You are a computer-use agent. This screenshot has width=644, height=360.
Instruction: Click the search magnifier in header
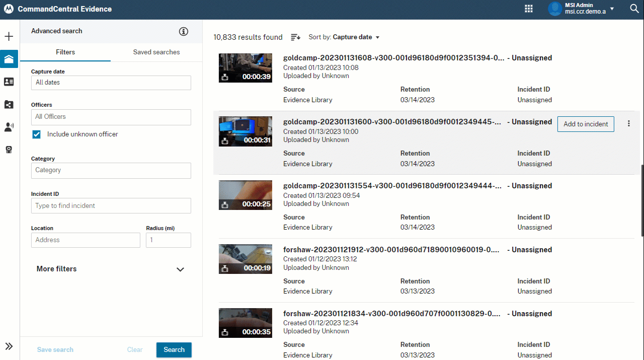634,9
